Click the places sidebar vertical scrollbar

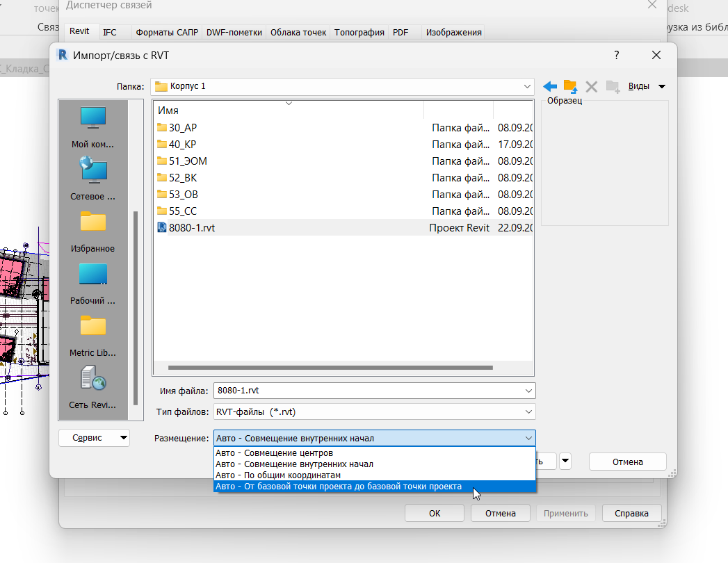(136, 308)
